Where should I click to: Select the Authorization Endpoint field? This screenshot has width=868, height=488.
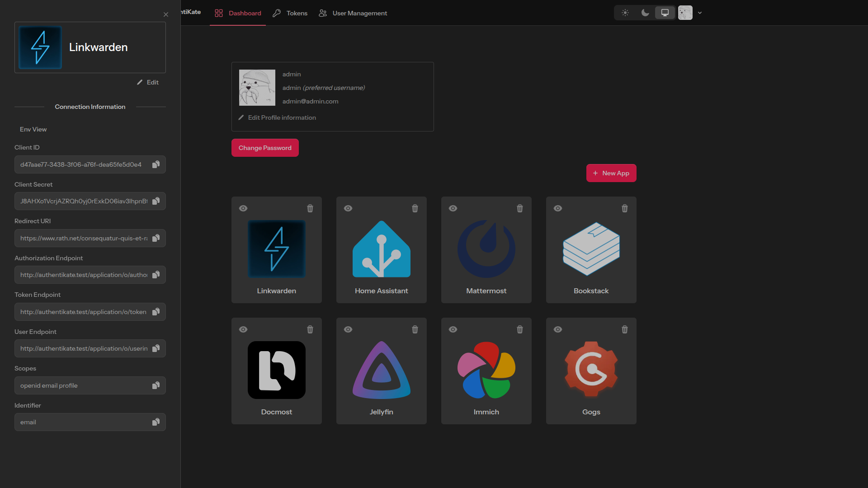click(90, 275)
